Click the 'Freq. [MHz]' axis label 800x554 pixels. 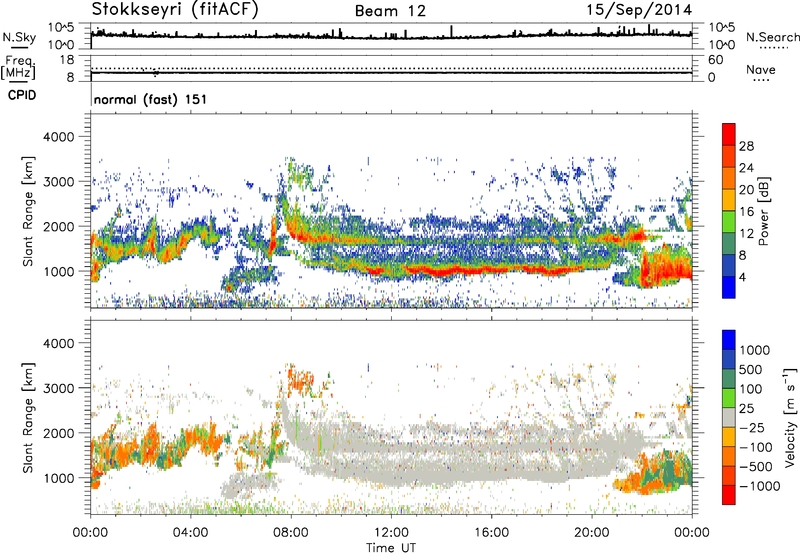tap(18, 68)
